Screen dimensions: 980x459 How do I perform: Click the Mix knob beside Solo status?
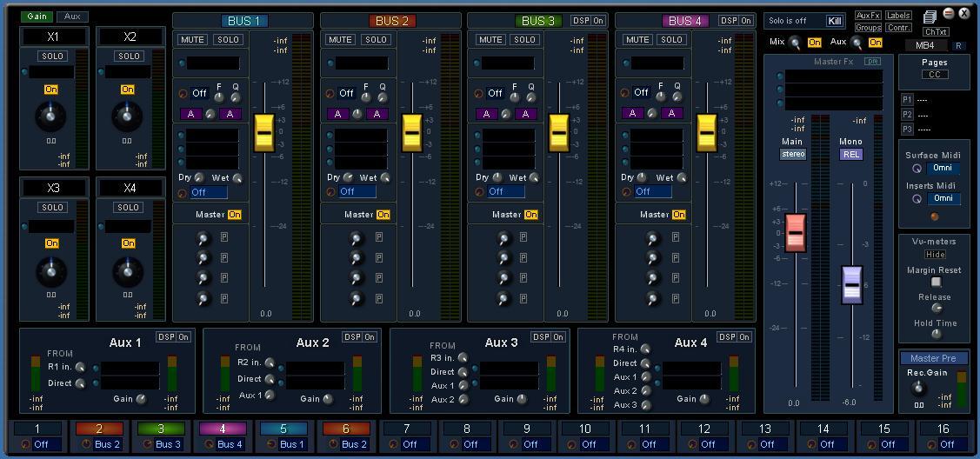(795, 43)
